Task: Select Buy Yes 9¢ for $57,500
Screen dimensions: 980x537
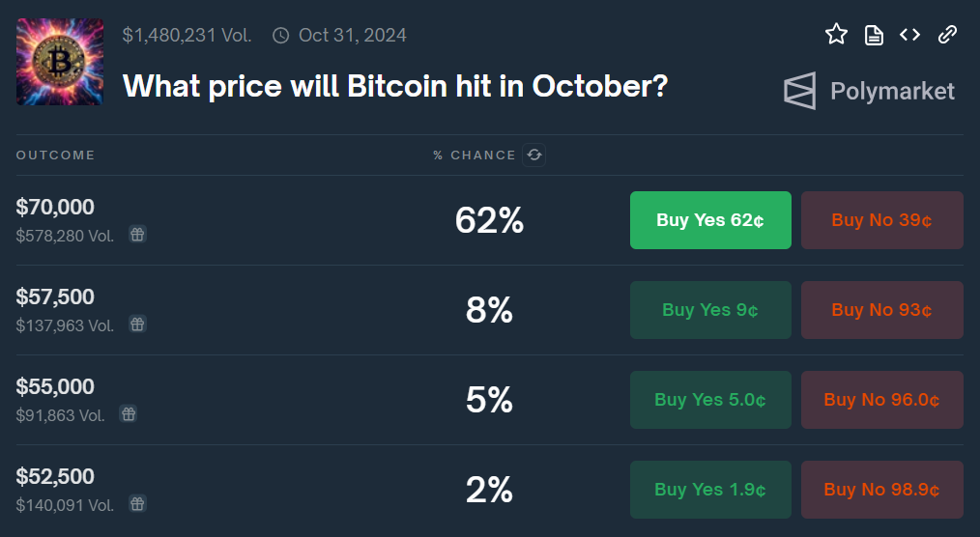Action: click(710, 310)
